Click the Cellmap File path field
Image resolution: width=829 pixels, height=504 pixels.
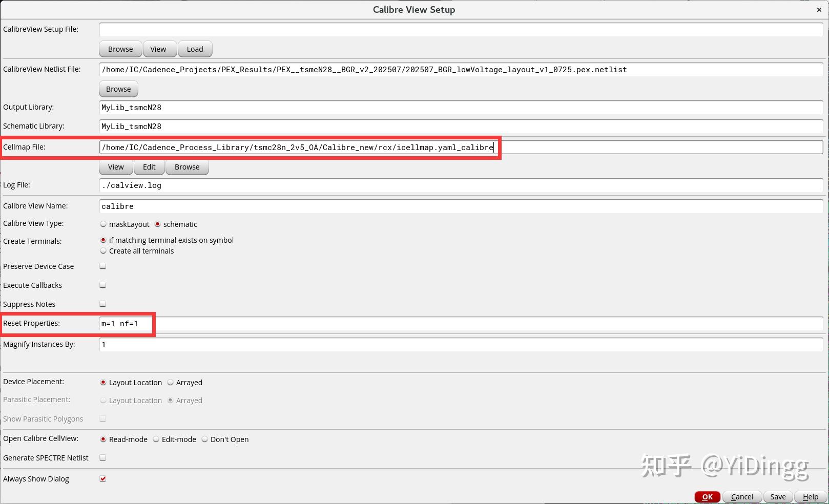[461, 148]
